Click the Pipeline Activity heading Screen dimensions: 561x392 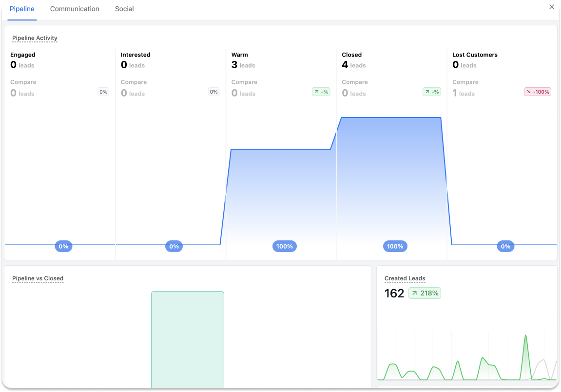coord(35,38)
